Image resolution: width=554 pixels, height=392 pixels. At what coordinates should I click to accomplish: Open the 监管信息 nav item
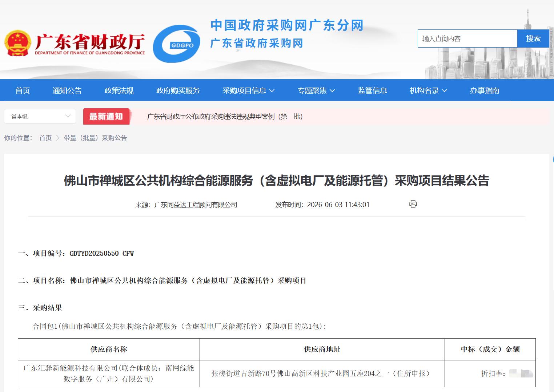coord(373,90)
